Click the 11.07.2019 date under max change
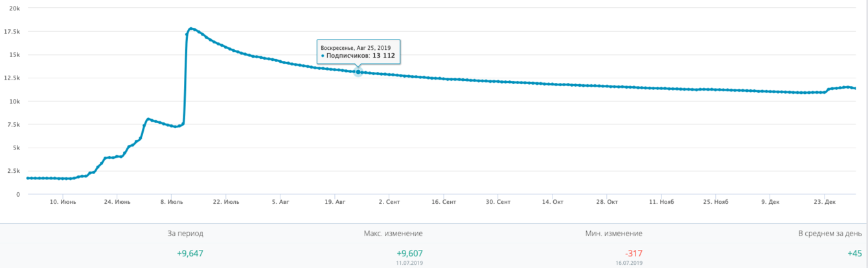The image size is (868, 268). point(409,263)
